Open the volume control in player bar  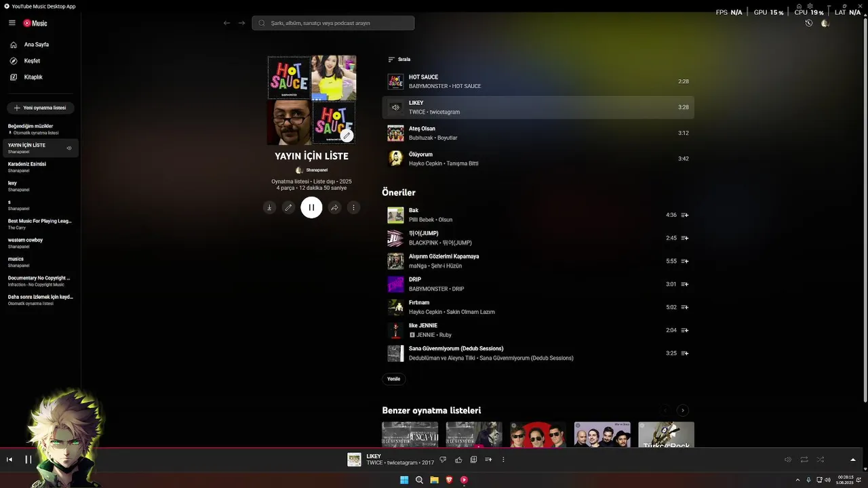[x=788, y=460]
